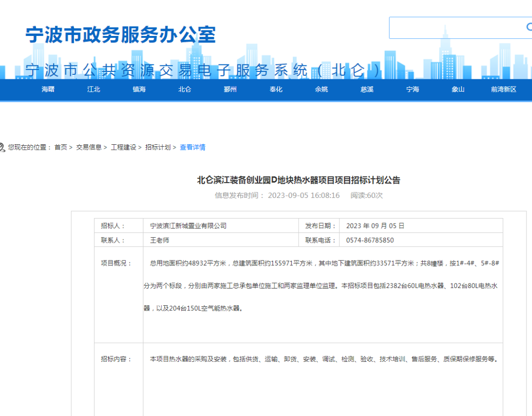Screen dimensions: 532x416
Task: Click the contact name 王老师
Action: click(x=160, y=240)
